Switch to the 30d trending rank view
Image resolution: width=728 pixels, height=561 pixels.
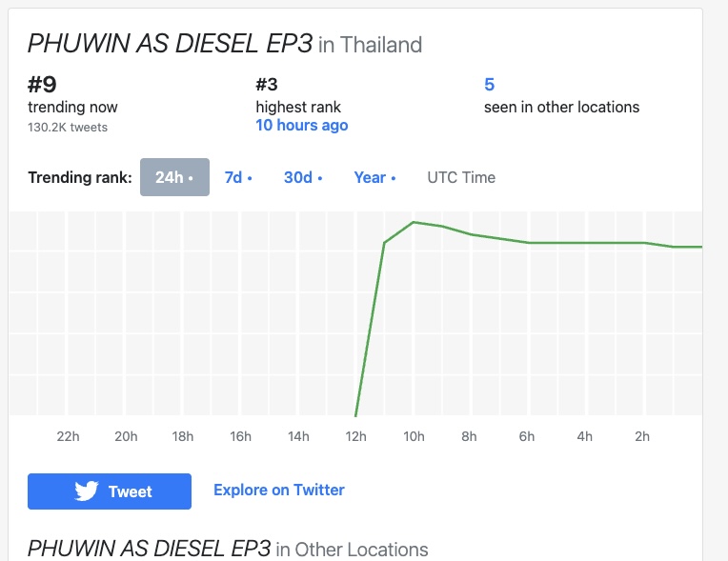click(x=303, y=177)
